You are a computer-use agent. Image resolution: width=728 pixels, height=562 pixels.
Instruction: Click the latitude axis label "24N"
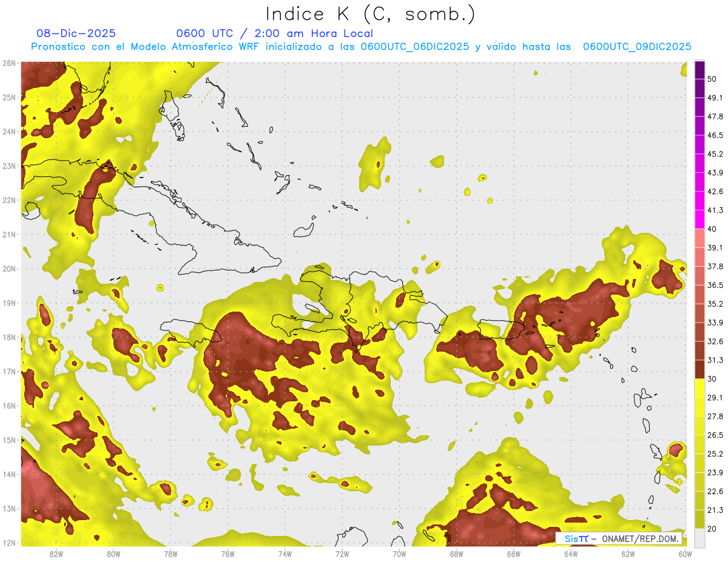coord(8,132)
